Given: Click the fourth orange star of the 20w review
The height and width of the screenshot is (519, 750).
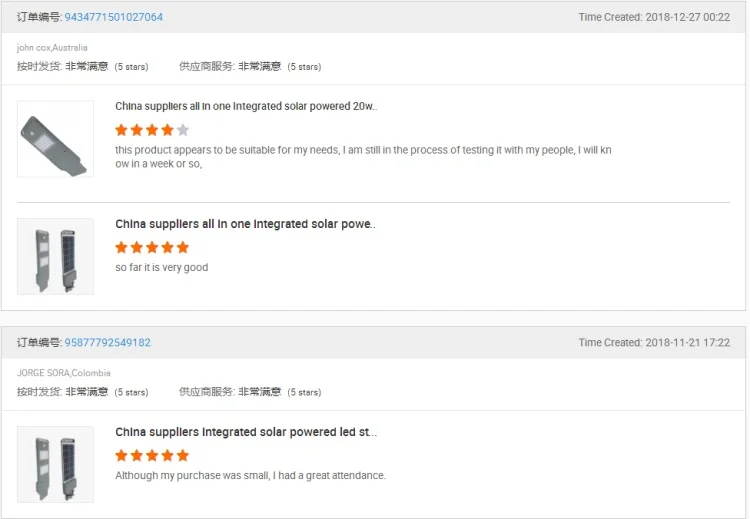Looking at the screenshot, I should (167, 130).
